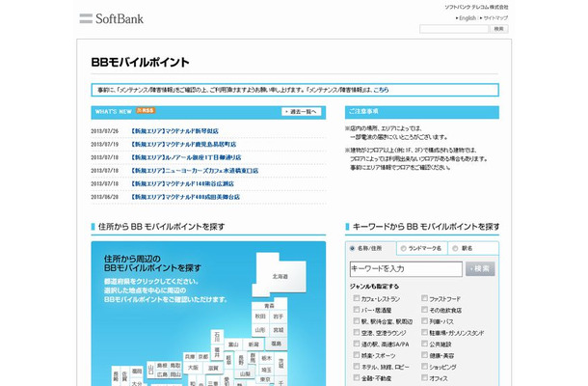This screenshot has width=588, height=386.
Task: Select 福岡 prefecture on the map
Action: click(137, 371)
